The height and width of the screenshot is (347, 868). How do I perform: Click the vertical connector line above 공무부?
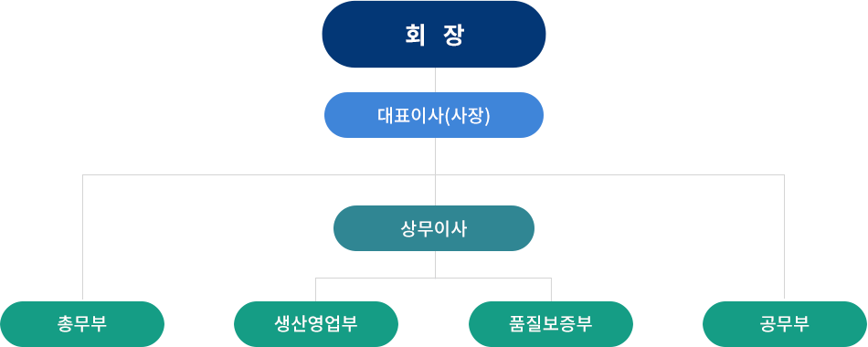785,238
